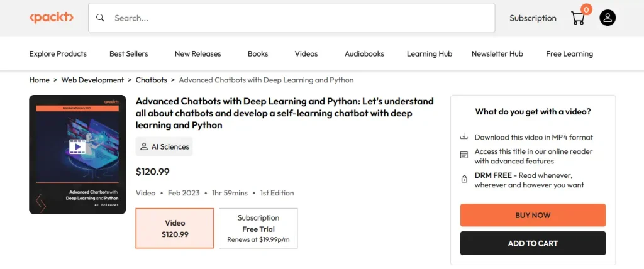Click the online reader icon
Screen dimensions: 644x269
coord(464,155)
